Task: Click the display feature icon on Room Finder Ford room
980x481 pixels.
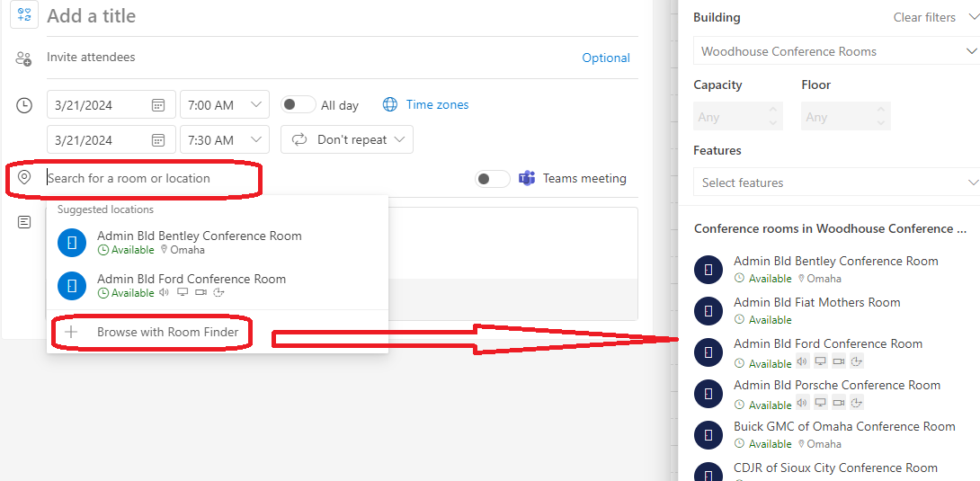Action: pos(821,361)
